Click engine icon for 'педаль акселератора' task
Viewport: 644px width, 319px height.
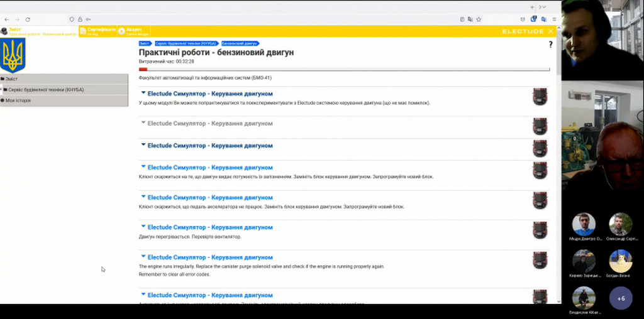coord(540,200)
